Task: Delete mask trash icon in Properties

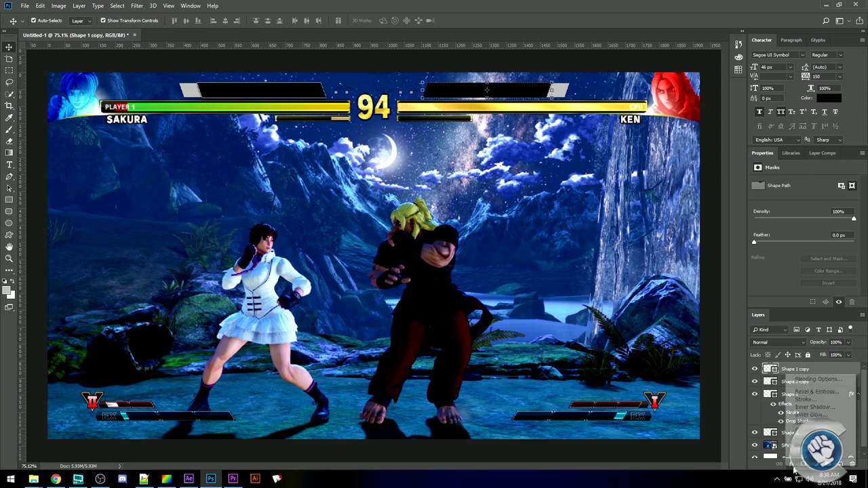Action: 852,302
